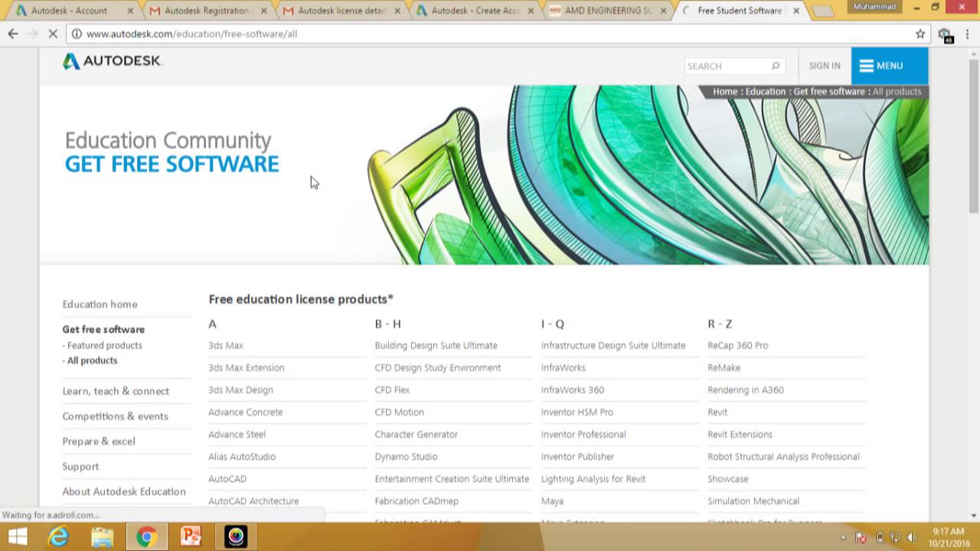
Task: Switch to Autodesk - Account tab
Action: tap(69, 11)
